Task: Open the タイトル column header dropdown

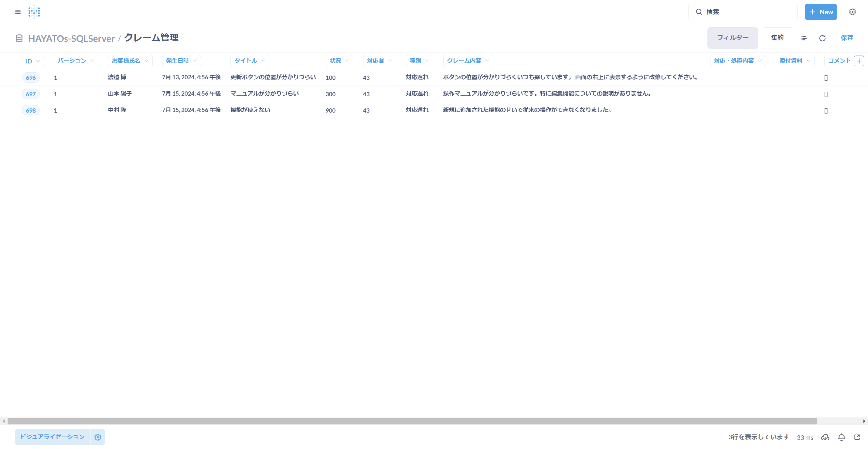Action: click(x=250, y=61)
